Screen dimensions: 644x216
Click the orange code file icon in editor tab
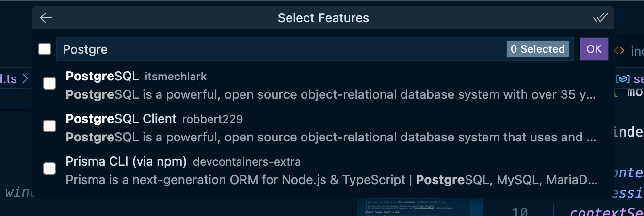pos(619,51)
